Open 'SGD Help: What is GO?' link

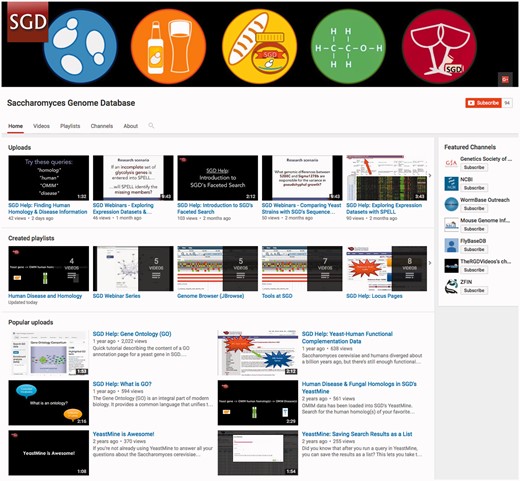[x=122, y=384]
